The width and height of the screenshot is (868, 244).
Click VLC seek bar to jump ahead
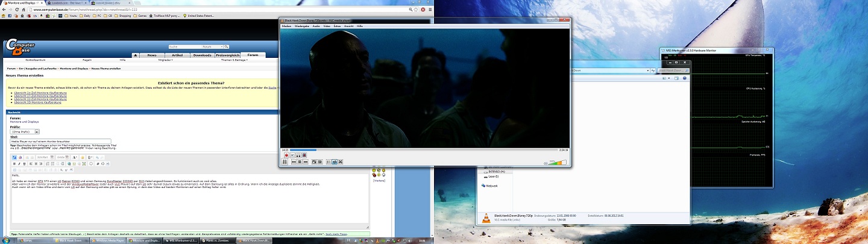pyautogui.click(x=424, y=150)
